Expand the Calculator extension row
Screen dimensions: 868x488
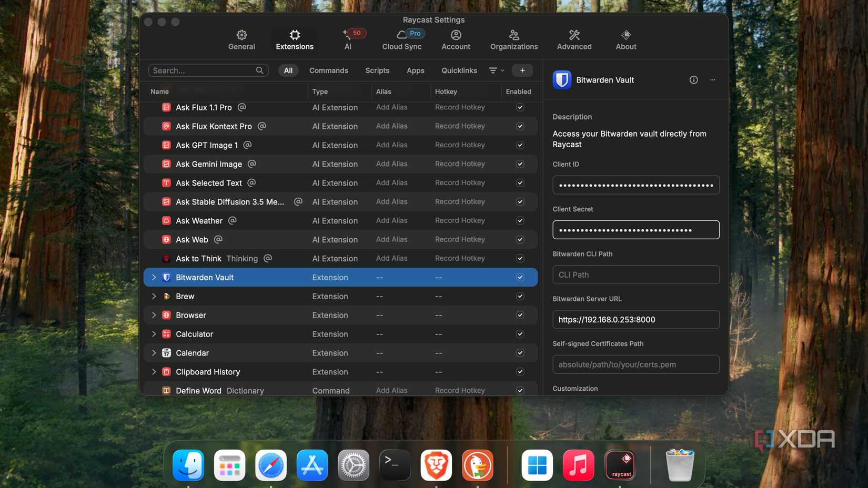click(x=154, y=334)
